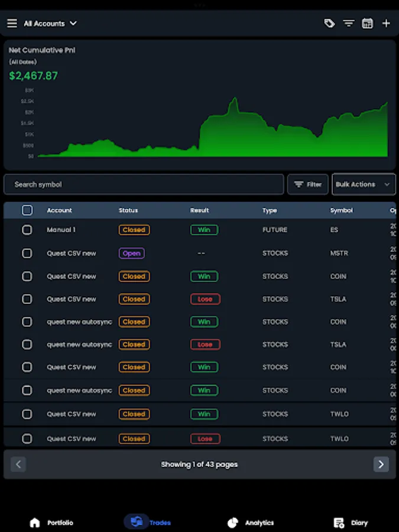Click the Manual 1 account name
The width and height of the screenshot is (399, 532).
coord(61,230)
